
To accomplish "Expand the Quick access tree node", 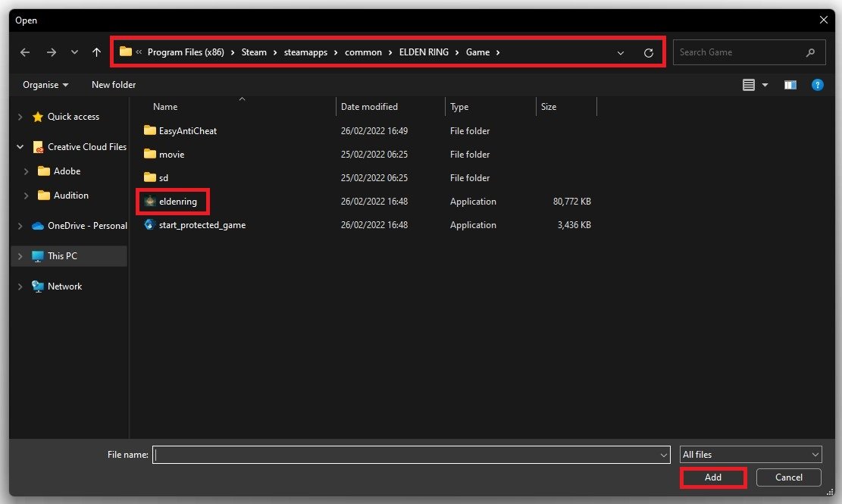I will (20, 117).
